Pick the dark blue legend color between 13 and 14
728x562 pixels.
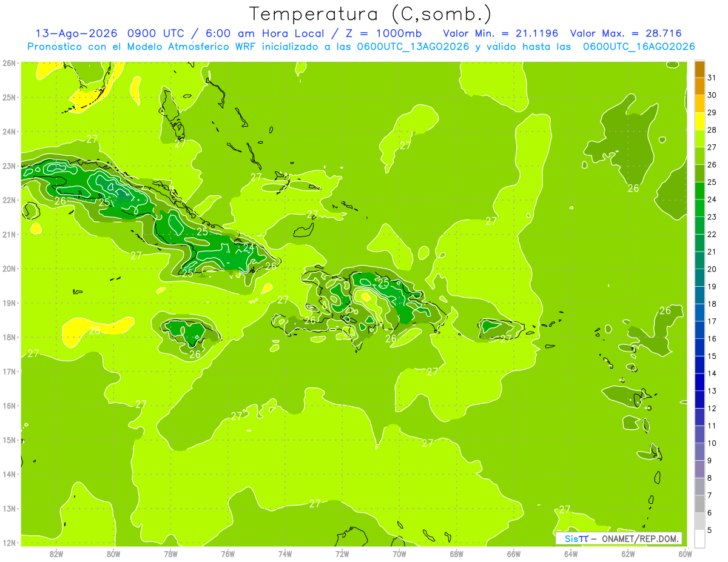[699, 382]
